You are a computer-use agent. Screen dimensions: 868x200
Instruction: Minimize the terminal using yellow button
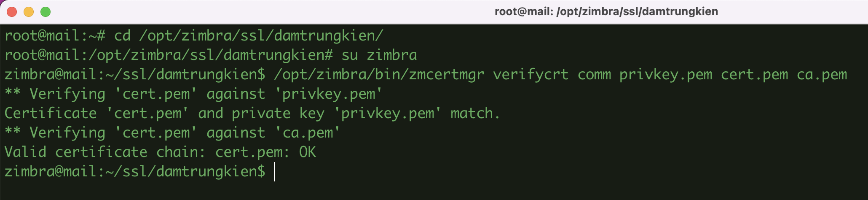tap(29, 12)
